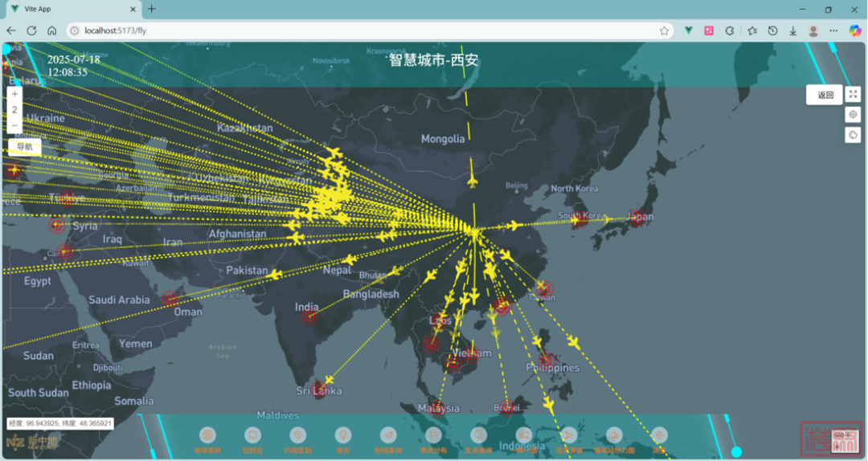The width and height of the screenshot is (868, 461).
Task: Open the 景点查询 magnifier icon
Action: pyautogui.click(x=478, y=434)
